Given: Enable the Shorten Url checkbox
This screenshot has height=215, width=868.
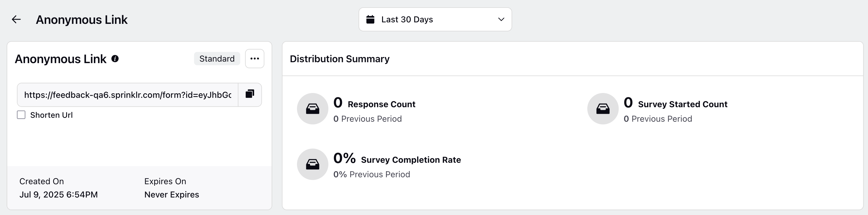Looking at the screenshot, I should [21, 115].
